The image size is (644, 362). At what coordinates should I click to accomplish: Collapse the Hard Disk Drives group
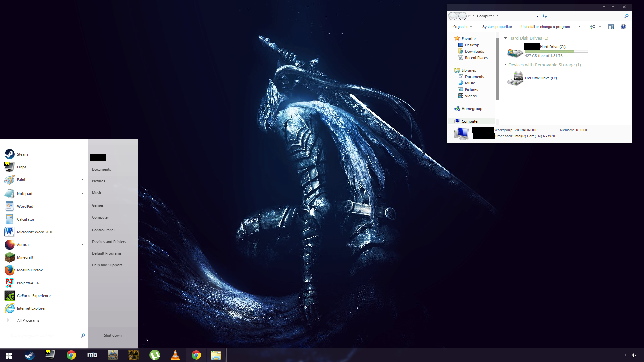click(506, 38)
